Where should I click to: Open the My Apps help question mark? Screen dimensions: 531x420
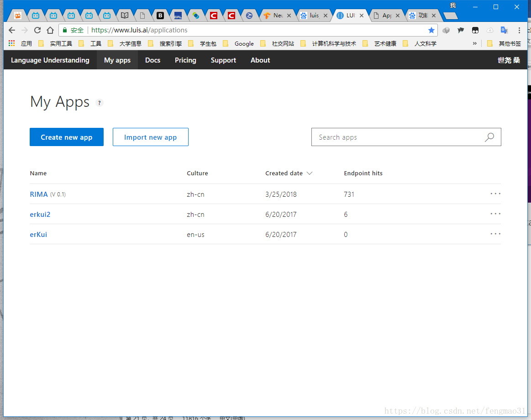[99, 103]
